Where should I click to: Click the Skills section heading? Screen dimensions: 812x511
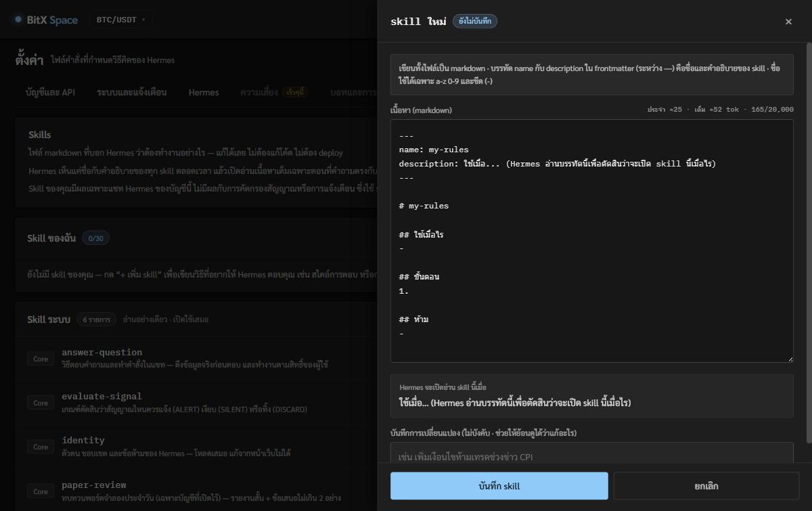(40, 135)
